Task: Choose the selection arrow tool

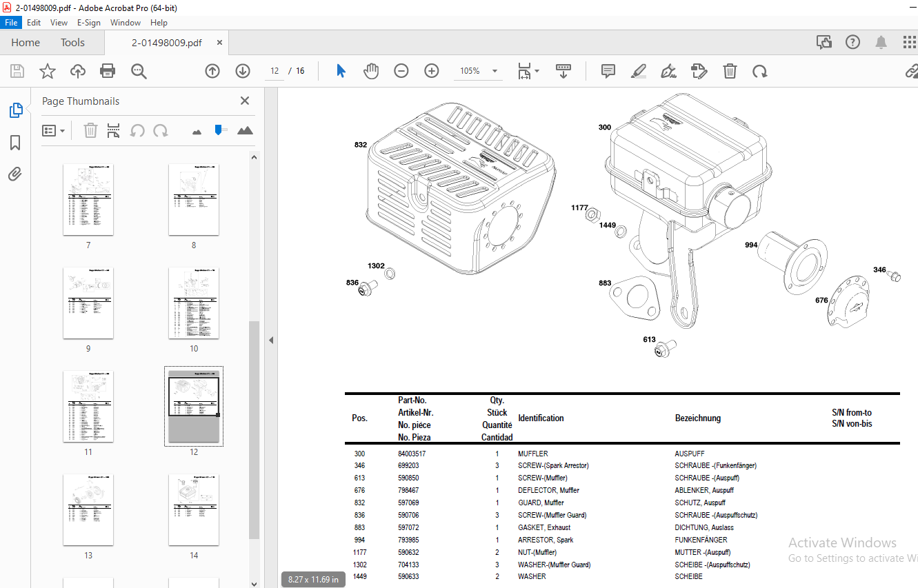Action: (x=341, y=71)
